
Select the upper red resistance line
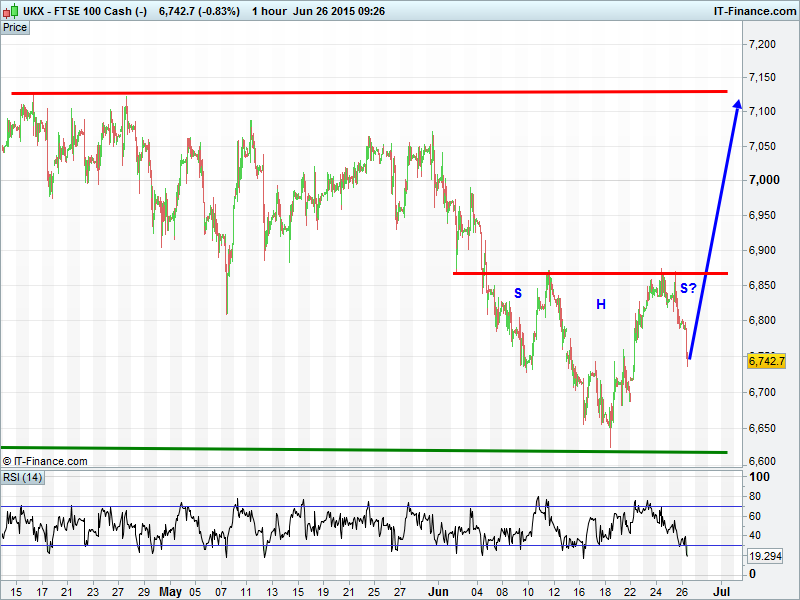(x=370, y=92)
